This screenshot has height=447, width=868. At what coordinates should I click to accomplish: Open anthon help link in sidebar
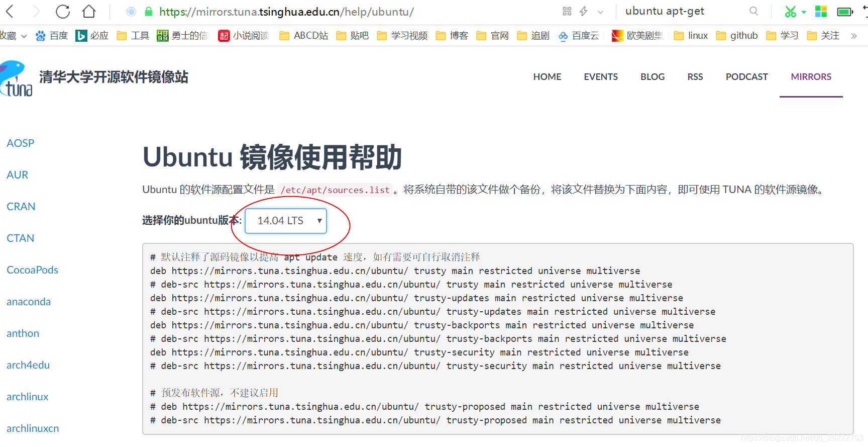pos(23,333)
